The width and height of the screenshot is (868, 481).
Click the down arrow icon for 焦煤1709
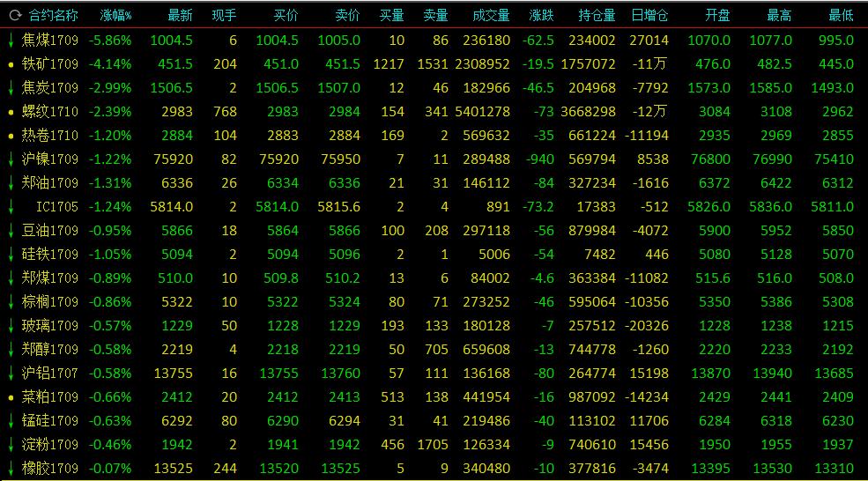tap(11, 40)
